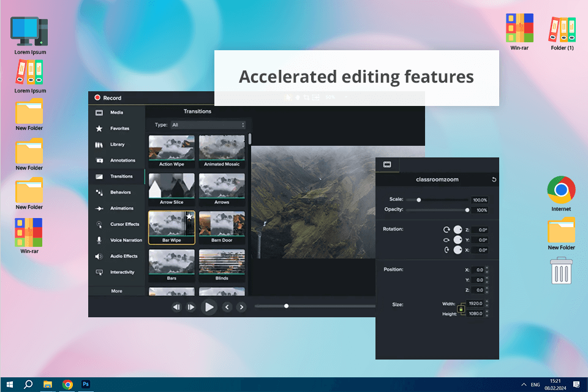Click the Library books icon
This screenshot has width=588, height=392.
click(x=99, y=145)
